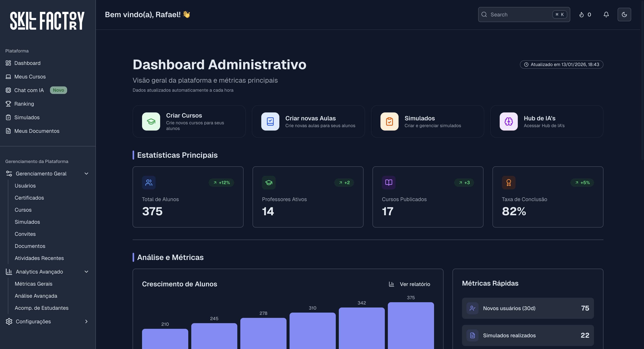The image size is (644, 349).
Task: Expand the Configurações submenu
Action: pyautogui.click(x=86, y=321)
